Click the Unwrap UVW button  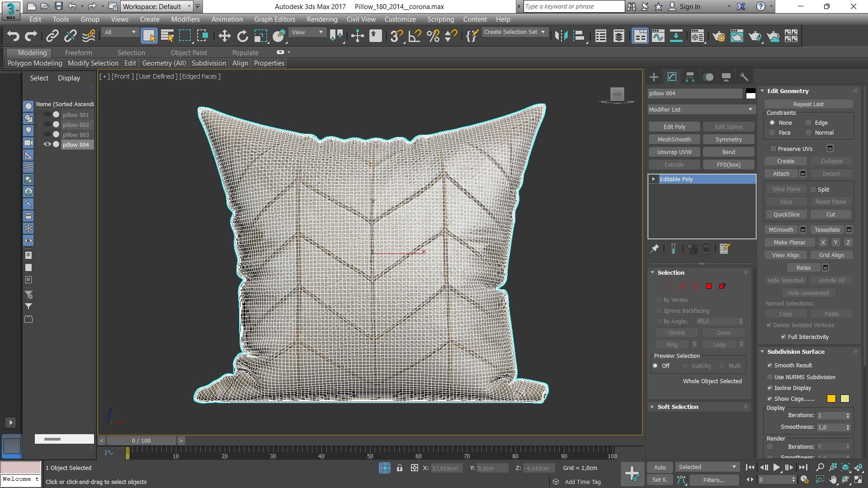point(674,152)
